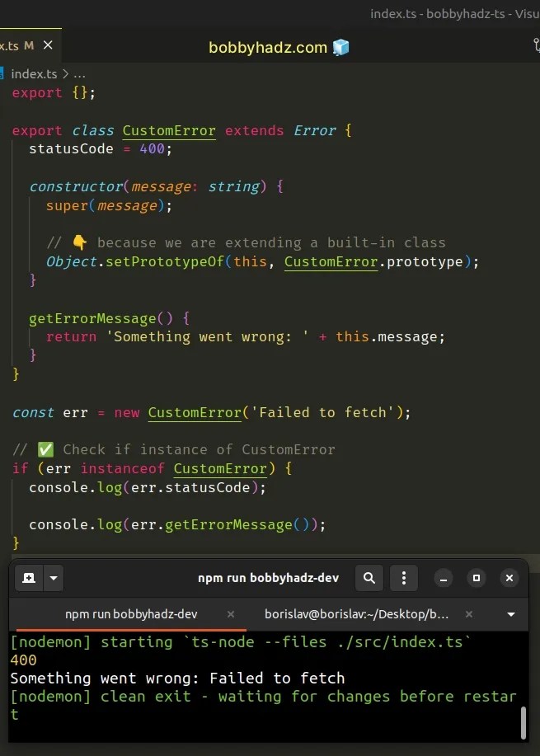
Task: Click the 'because we are extending' comment
Action: point(246,243)
